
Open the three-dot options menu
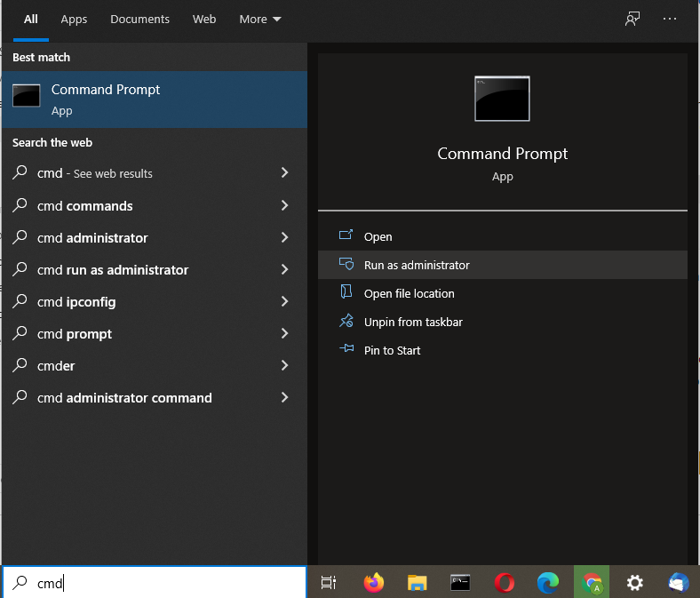coord(670,19)
